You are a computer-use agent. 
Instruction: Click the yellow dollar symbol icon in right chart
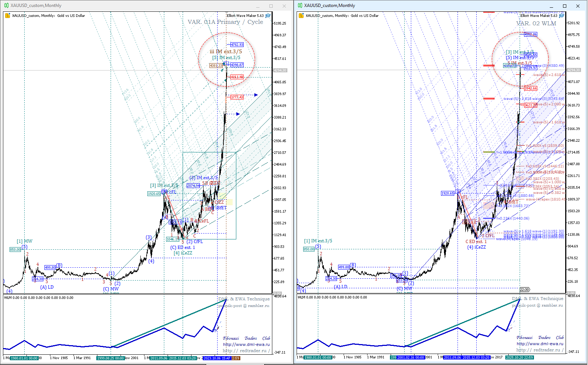tap(301, 15)
